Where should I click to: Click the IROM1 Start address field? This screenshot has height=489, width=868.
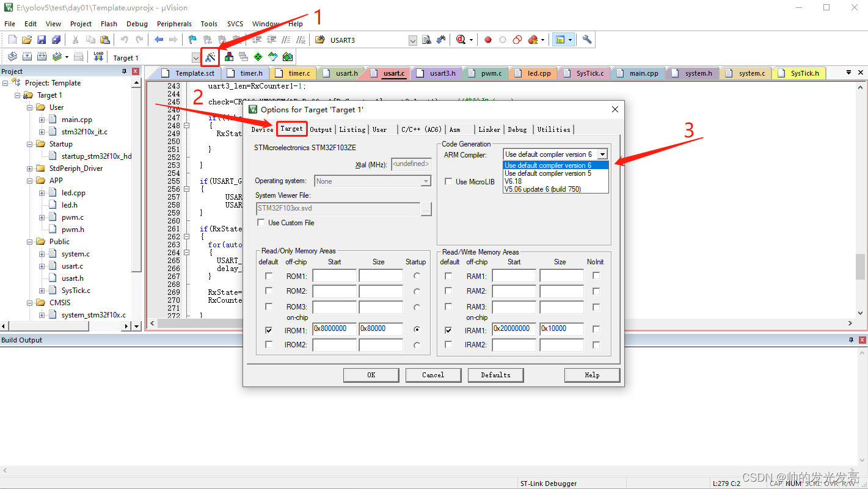[x=335, y=330]
